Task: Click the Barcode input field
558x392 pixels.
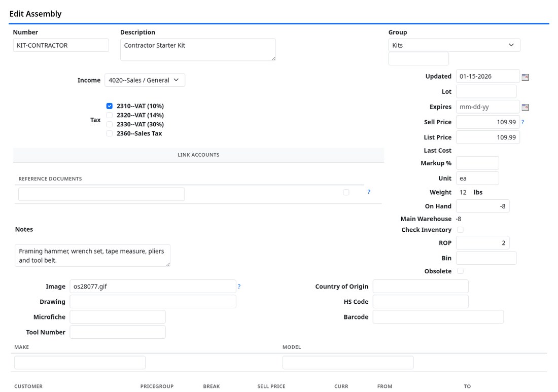Action: coord(438,317)
